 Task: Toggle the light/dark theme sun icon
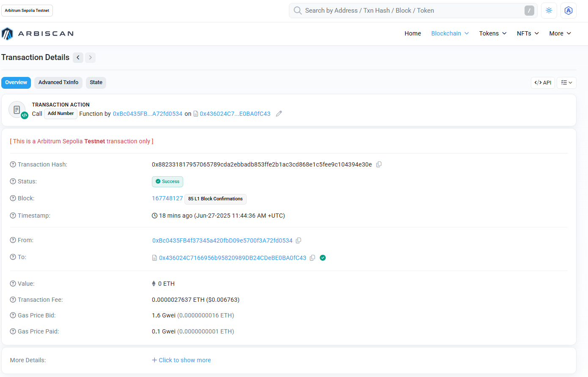click(x=549, y=11)
